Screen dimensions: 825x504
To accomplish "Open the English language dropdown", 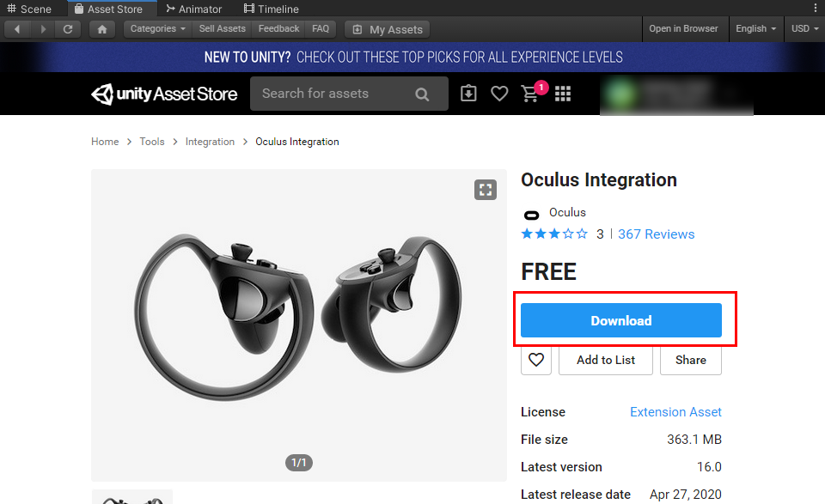I will (x=755, y=29).
